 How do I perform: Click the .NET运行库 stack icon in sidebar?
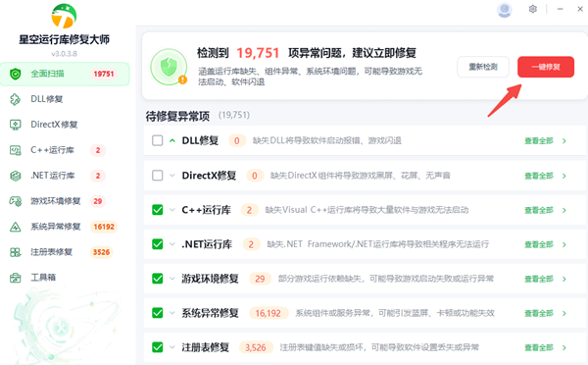[15, 176]
